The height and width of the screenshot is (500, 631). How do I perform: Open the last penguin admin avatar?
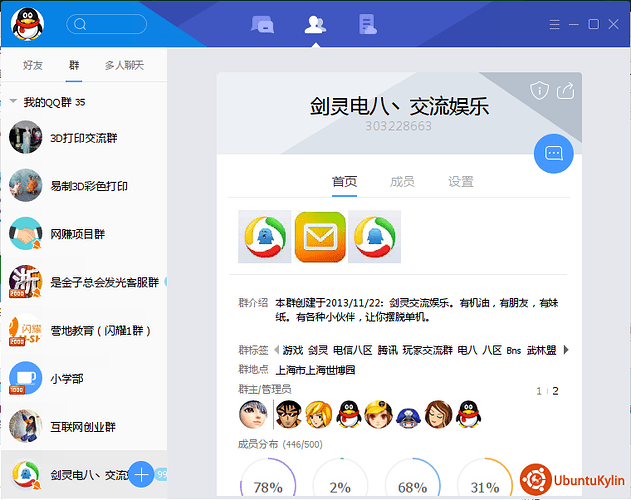[468, 414]
